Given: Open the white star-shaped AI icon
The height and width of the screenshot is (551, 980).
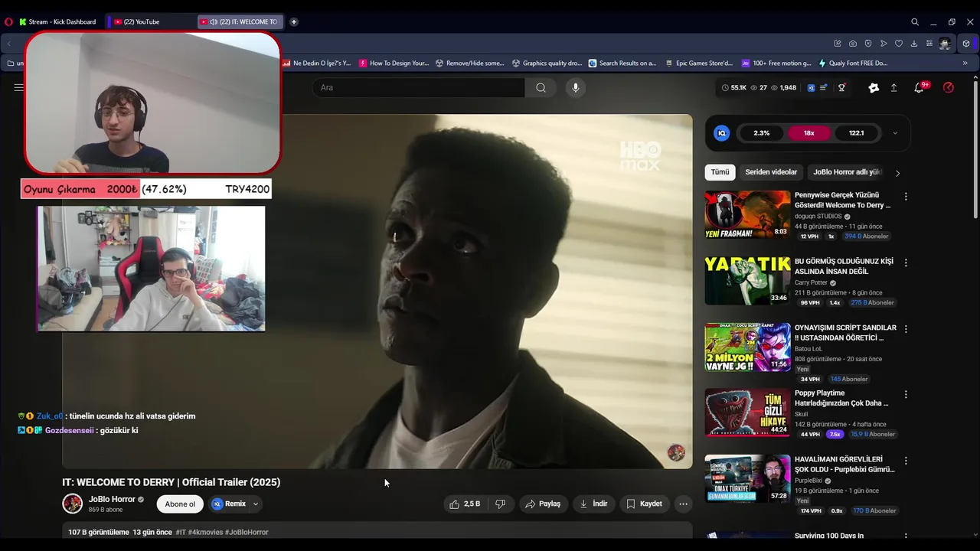Looking at the screenshot, I should tap(874, 88).
